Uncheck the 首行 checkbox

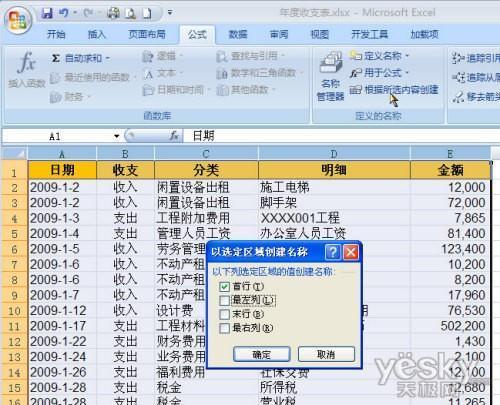point(224,286)
